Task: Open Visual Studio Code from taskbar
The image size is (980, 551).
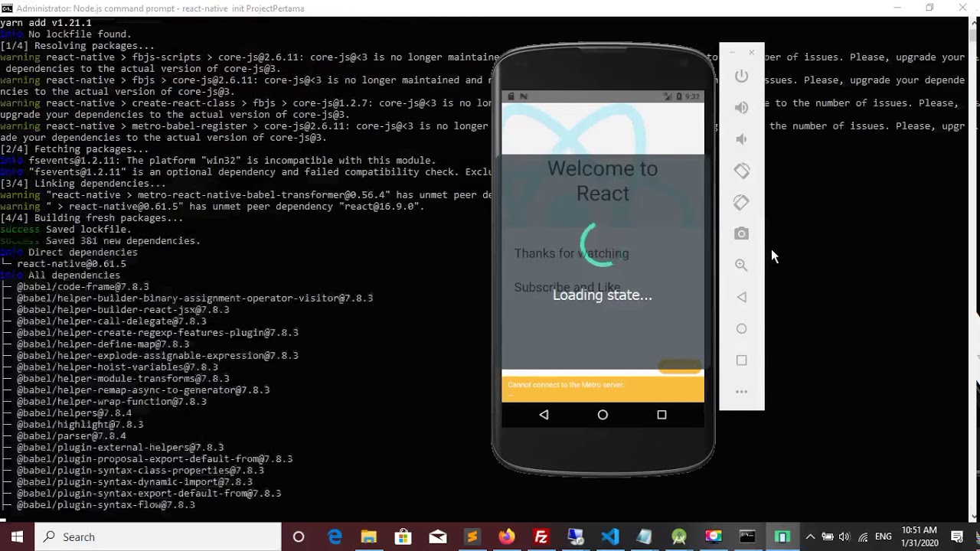Action: point(610,536)
